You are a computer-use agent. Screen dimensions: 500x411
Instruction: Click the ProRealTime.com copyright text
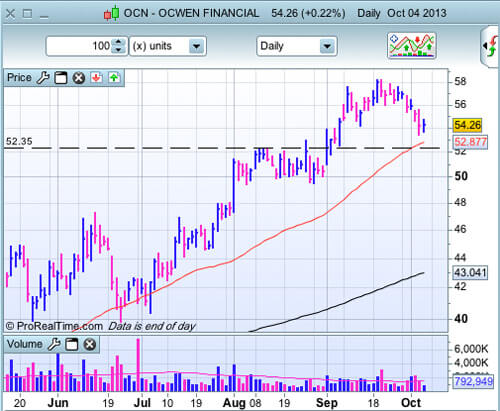54,326
